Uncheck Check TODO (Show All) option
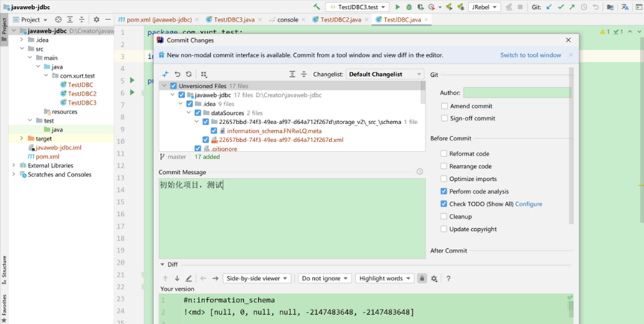 pyautogui.click(x=444, y=204)
